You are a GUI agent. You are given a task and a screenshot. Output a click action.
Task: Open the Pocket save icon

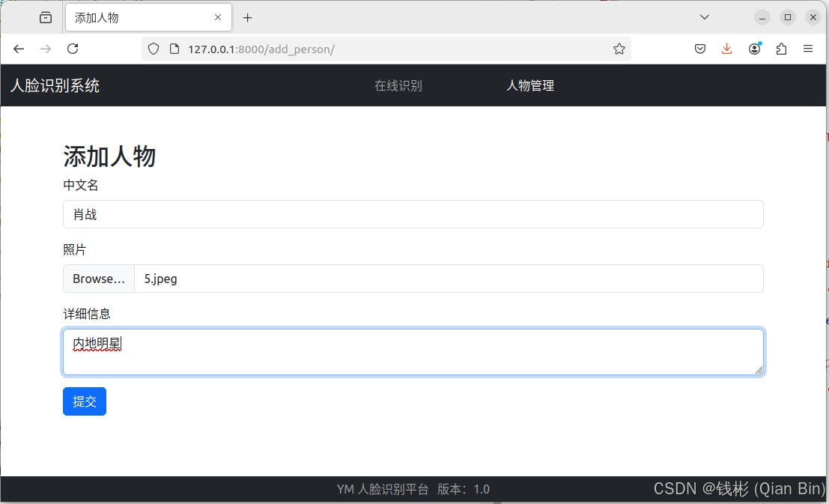[700, 49]
